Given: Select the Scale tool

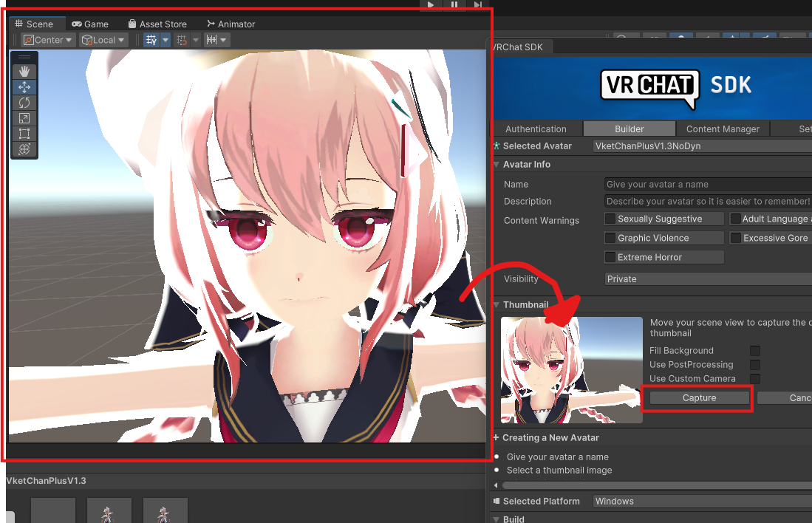Looking at the screenshot, I should [24, 118].
